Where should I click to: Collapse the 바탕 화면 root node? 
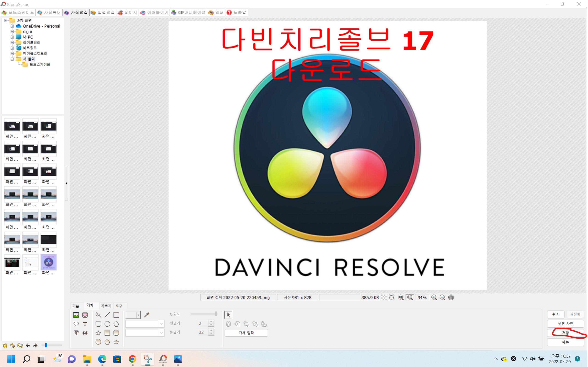[5, 20]
